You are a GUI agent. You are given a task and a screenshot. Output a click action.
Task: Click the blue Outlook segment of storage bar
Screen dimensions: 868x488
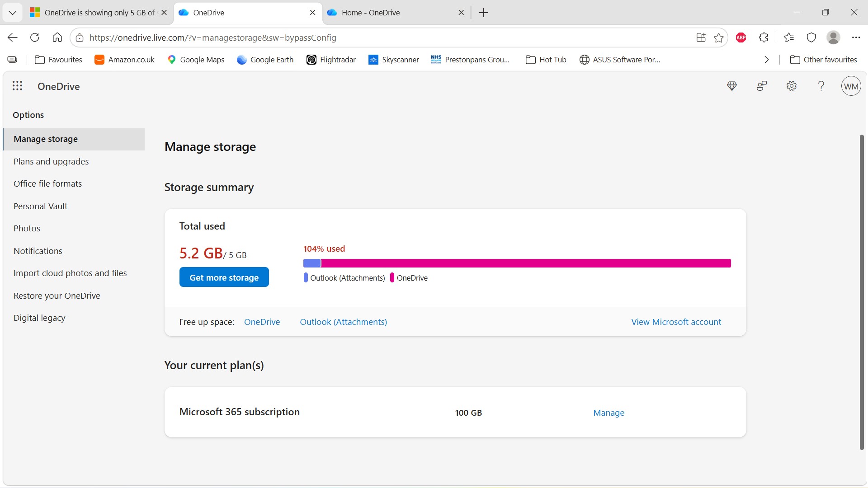[312, 263]
